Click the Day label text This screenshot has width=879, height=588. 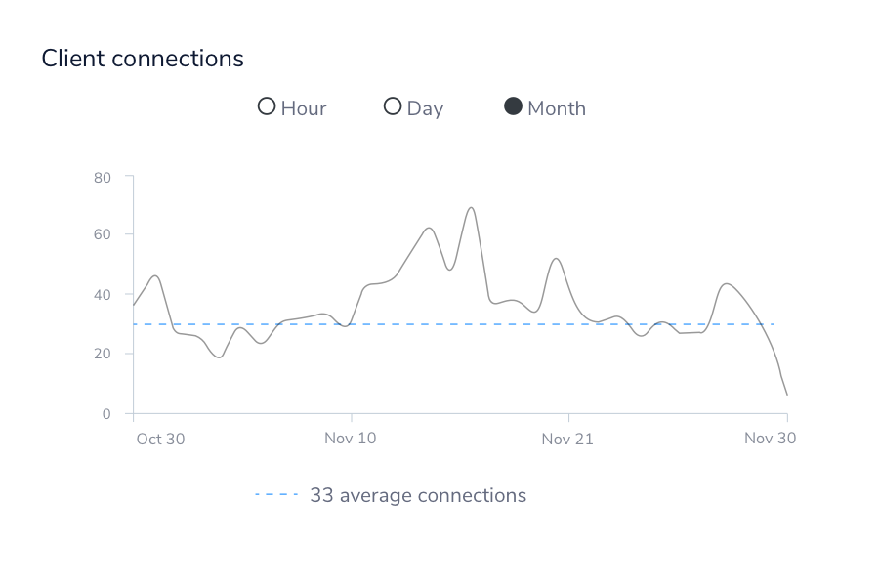pyautogui.click(x=426, y=108)
